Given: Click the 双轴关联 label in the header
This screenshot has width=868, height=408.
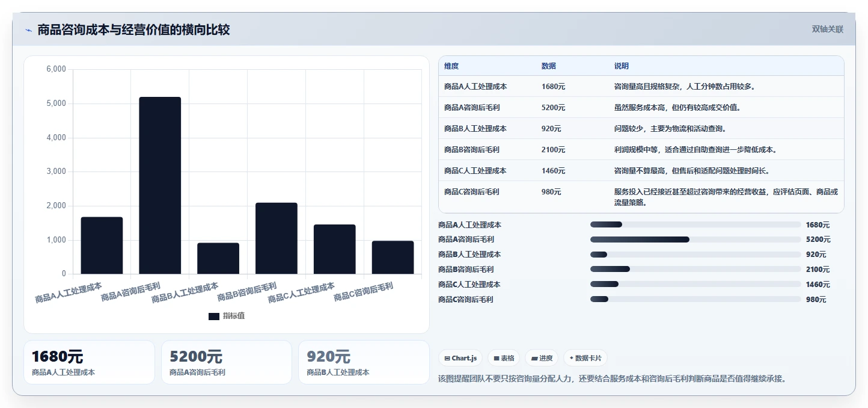Looking at the screenshot, I should click(x=828, y=29).
